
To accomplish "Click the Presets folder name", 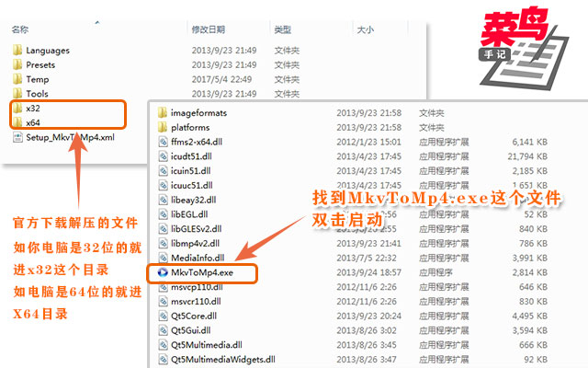I will (x=40, y=65).
